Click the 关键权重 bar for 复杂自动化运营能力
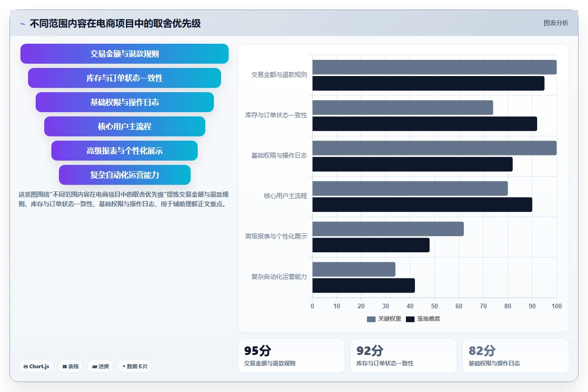Image resolution: width=588 pixels, height=392 pixels. click(x=354, y=269)
